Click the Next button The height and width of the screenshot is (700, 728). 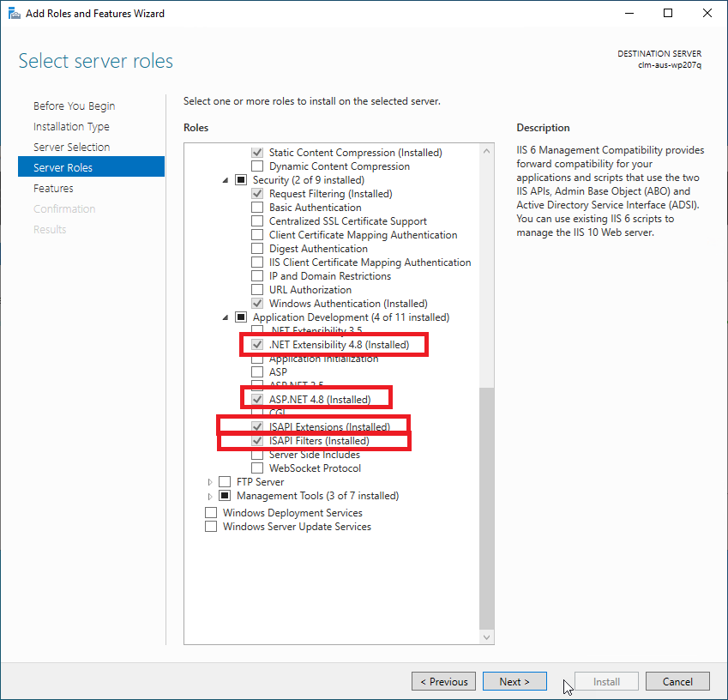514,681
